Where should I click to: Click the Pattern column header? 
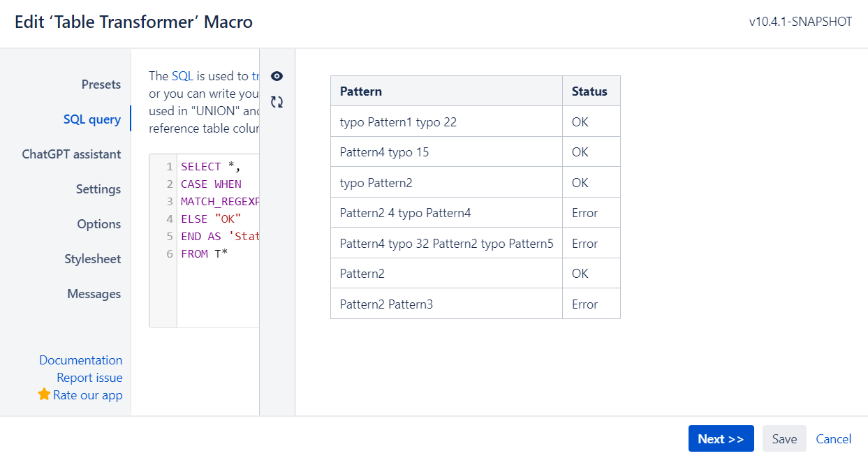pyautogui.click(x=361, y=91)
